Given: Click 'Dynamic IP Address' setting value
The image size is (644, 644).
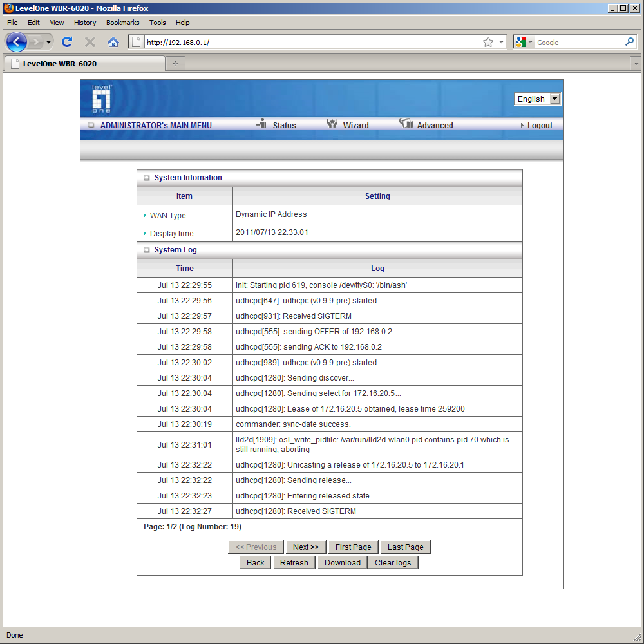Looking at the screenshot, I should coord(271,214).
